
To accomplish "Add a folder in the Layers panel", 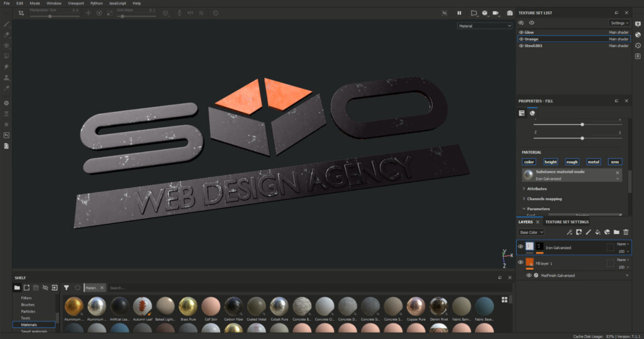I will 616,232.
